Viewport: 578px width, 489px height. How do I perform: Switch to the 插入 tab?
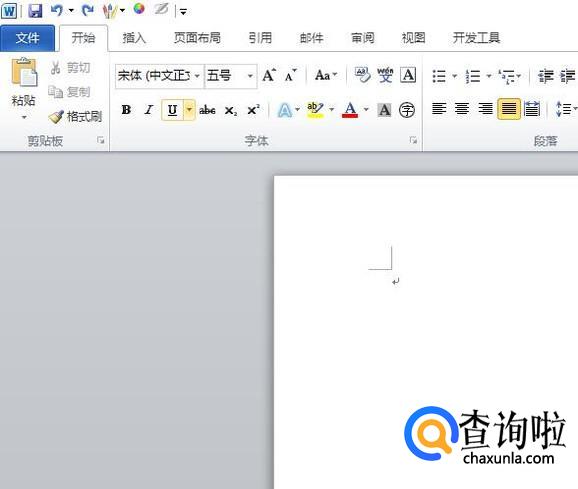tap(134, 38)
